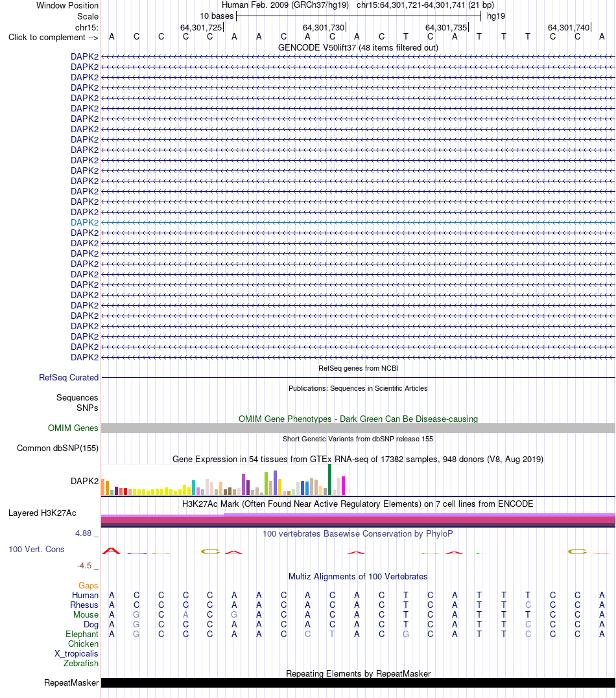
Task: Select the 'Zebrafish' alignment row label
Action: point(80,663)
